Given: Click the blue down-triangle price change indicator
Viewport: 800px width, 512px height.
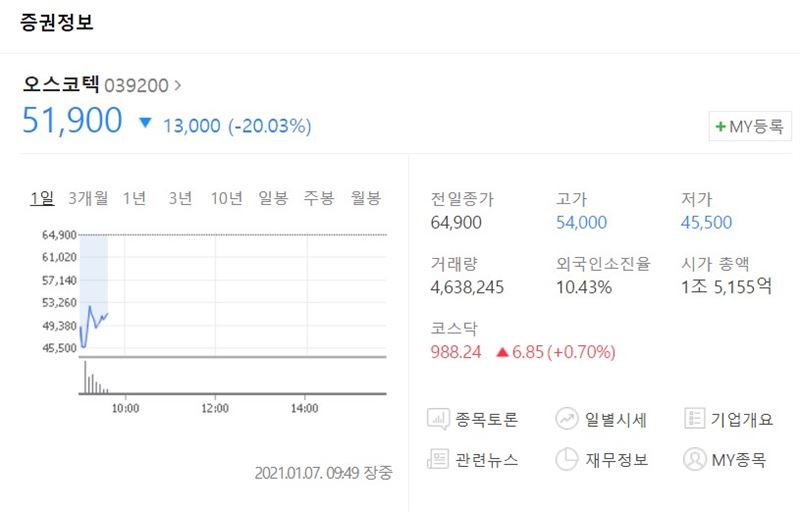Looking at the screenshot, I should pyautogui.click(x=145, y=123).
